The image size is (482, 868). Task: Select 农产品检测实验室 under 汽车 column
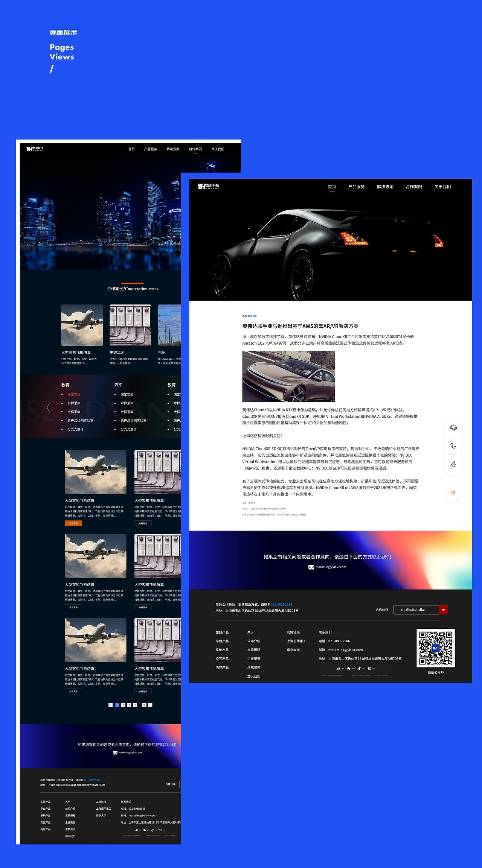click(133, 421)
